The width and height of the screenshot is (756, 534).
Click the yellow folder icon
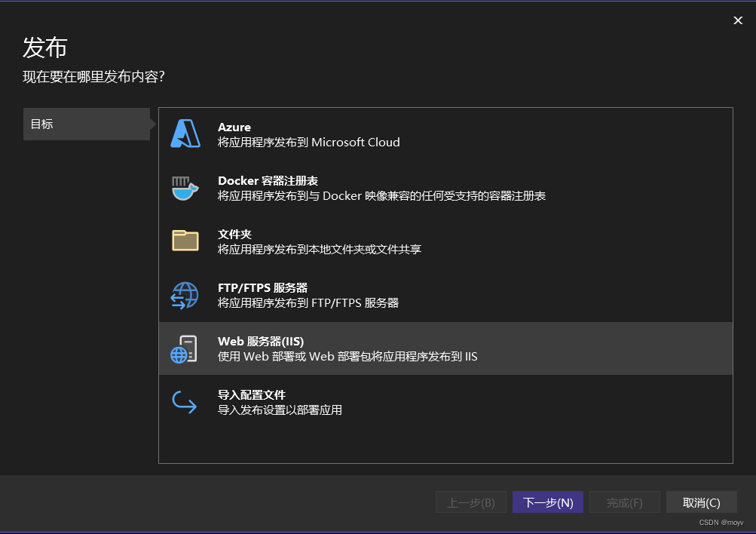(185, 241)
